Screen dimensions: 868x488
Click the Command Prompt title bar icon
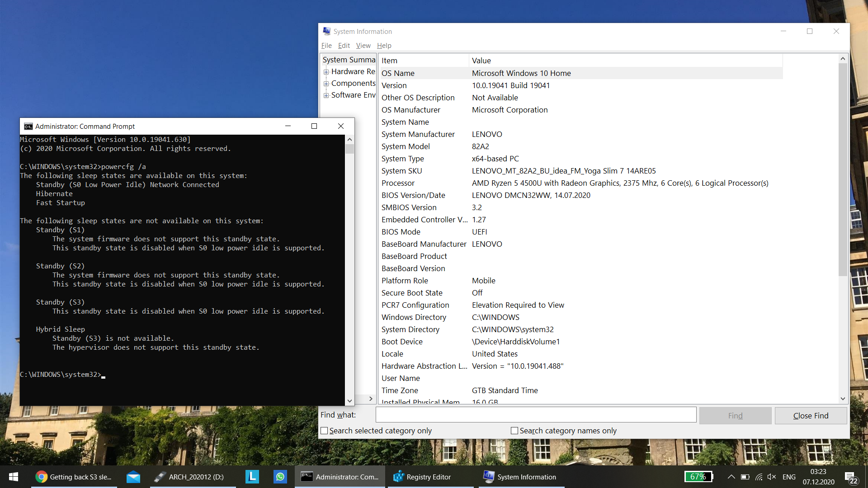coord(28,126)
